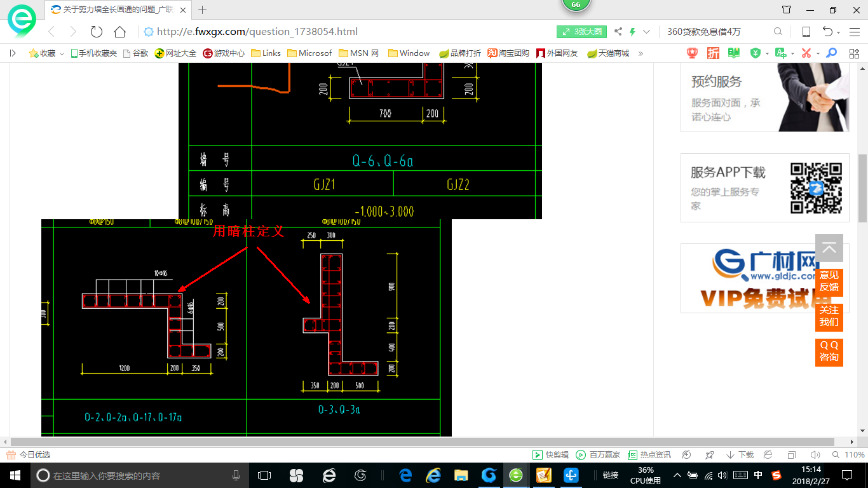Open the 游戏中心 bookmark
The image size is (868, 488).
[224, 53]
